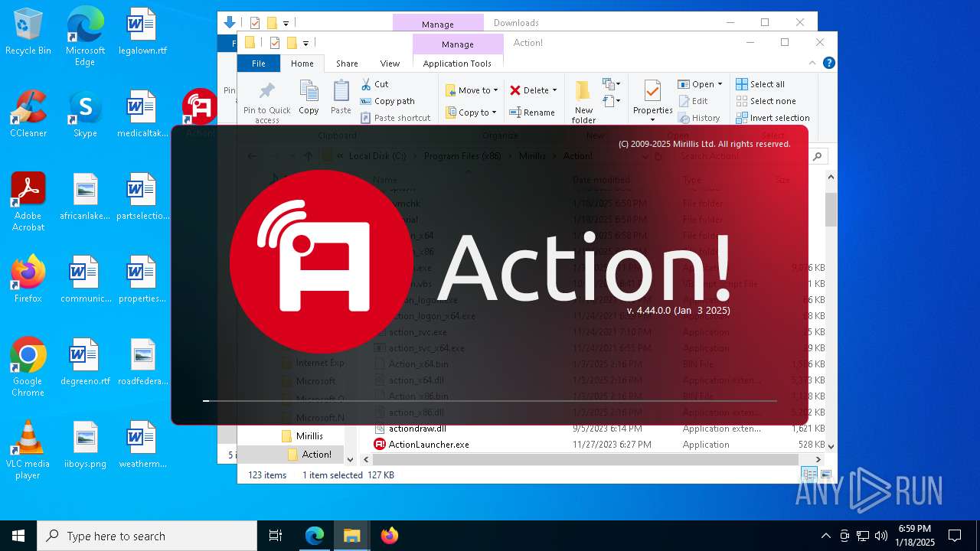Collapse the ribbon with chevron
Viewport: 980px width, 551px height.
(812, 64)
